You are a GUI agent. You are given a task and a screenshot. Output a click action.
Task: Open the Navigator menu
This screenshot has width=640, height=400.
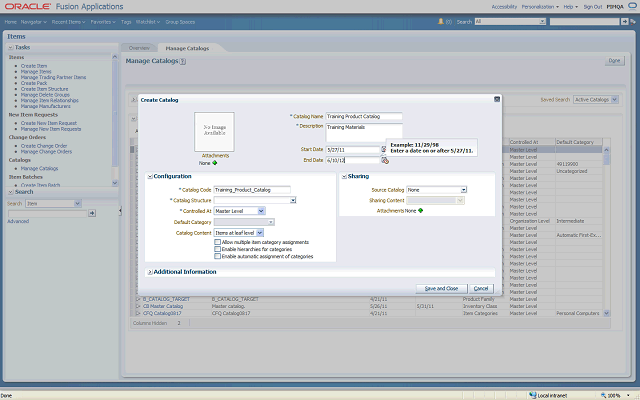(x=35, y=20)
